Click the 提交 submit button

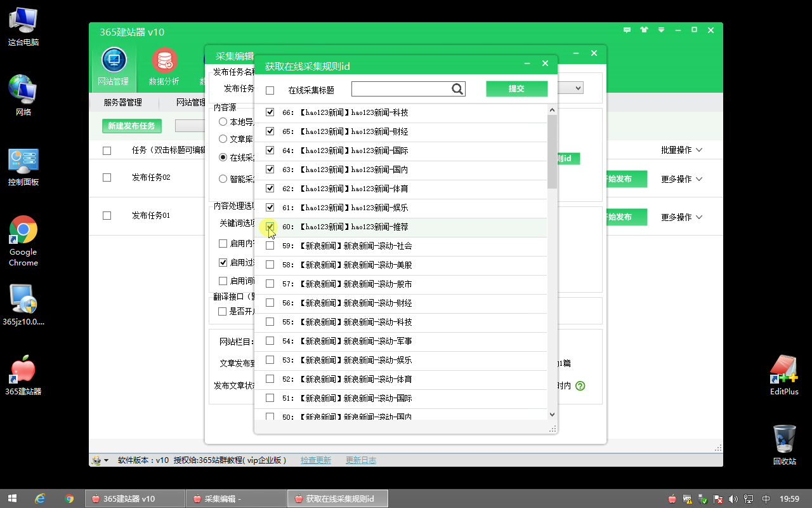[x=516, y=89]
